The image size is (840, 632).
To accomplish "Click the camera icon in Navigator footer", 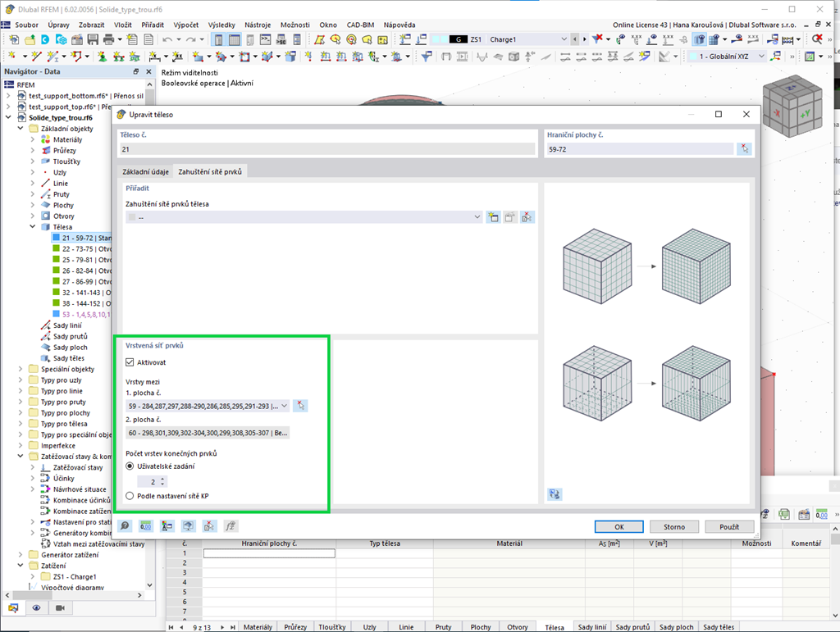I will (x=60, y=608).
